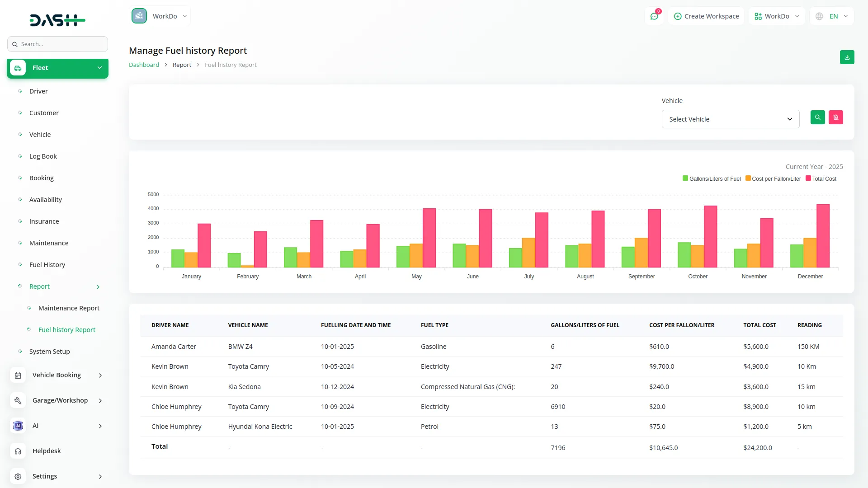Click the Create Workspace button
The height and width of the screenshot is (488, 868).
pos(706,16)
